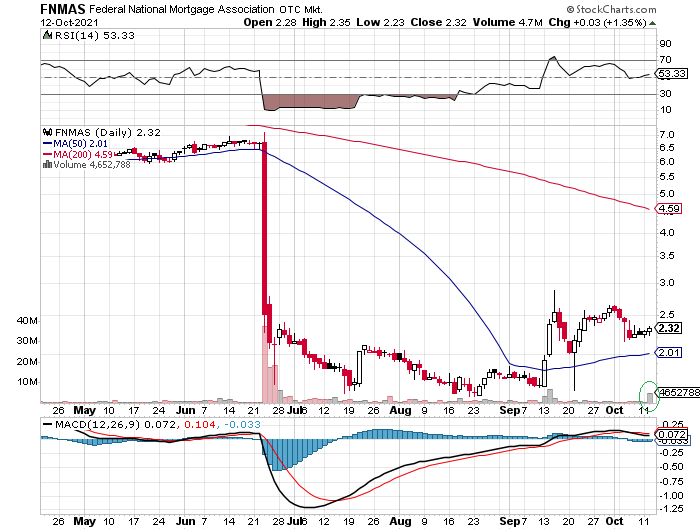The width and height of the screenshot is (700, 530).
Task: Click the red 0.104 signal value in MACD legend
Action: pos(201,424)
